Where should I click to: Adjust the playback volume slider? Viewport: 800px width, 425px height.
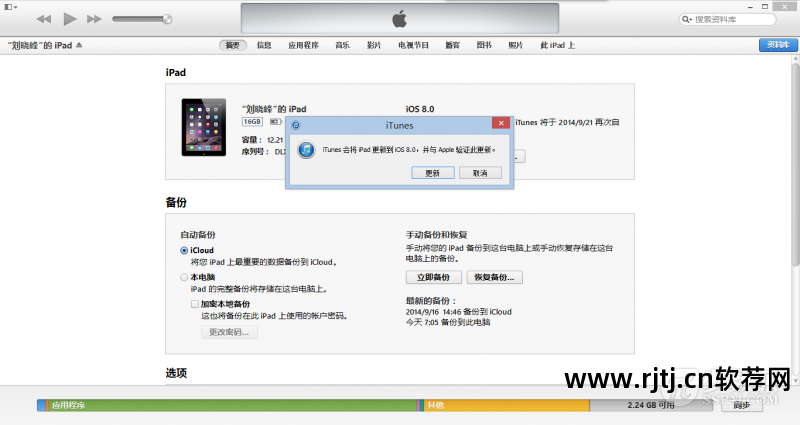[x=142, y=19]
